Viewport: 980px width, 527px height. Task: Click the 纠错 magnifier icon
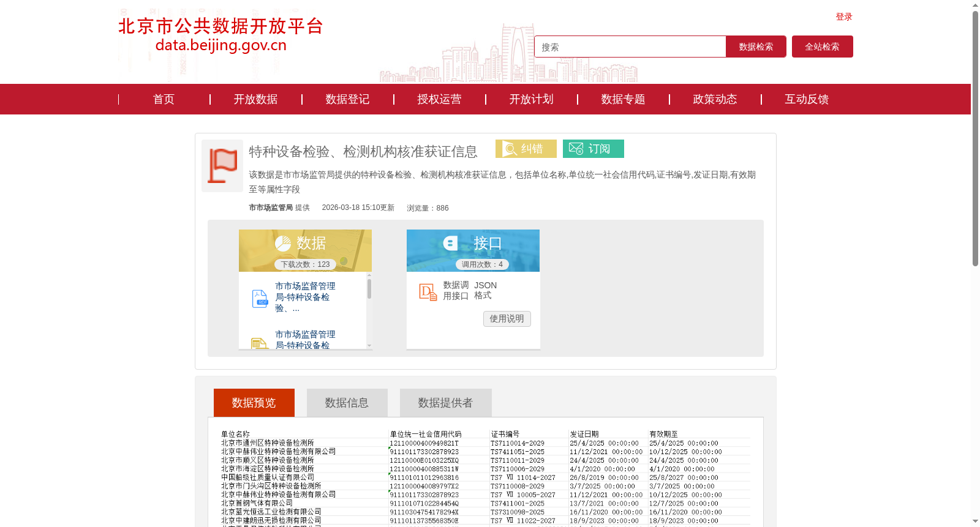coord(510,149)
